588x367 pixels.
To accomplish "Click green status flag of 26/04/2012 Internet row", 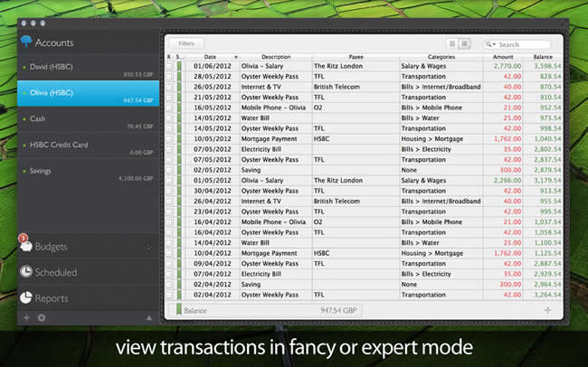I will (179, 201).
